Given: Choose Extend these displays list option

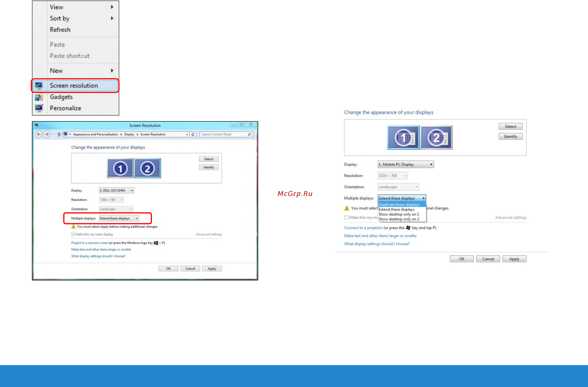Looking at the screenshot, I should click(x=402, y=209).
